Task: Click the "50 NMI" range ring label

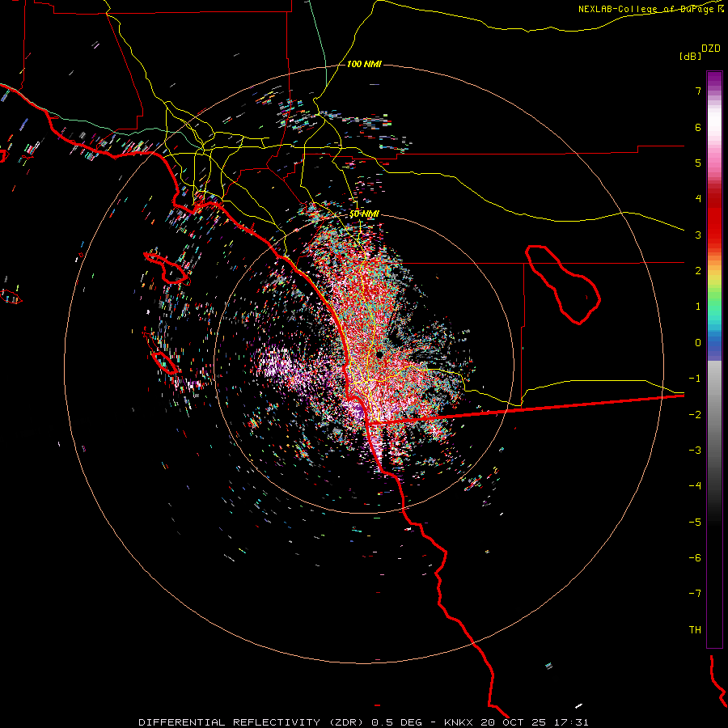Action: click(364, 214)
